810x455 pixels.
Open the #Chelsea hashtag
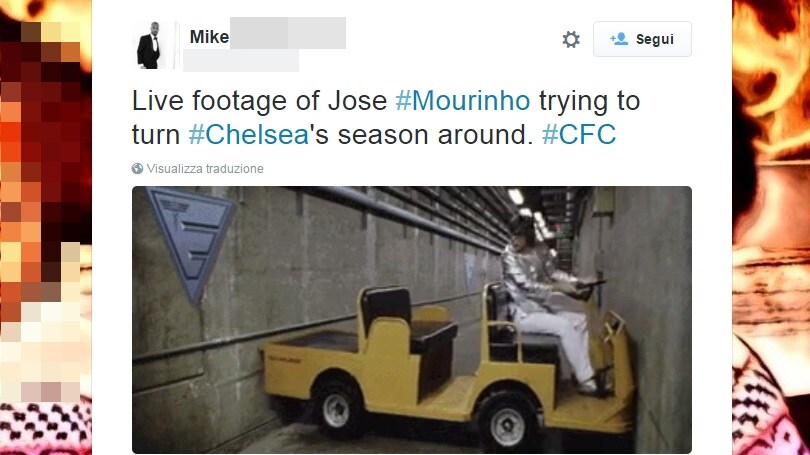(248, 135)
